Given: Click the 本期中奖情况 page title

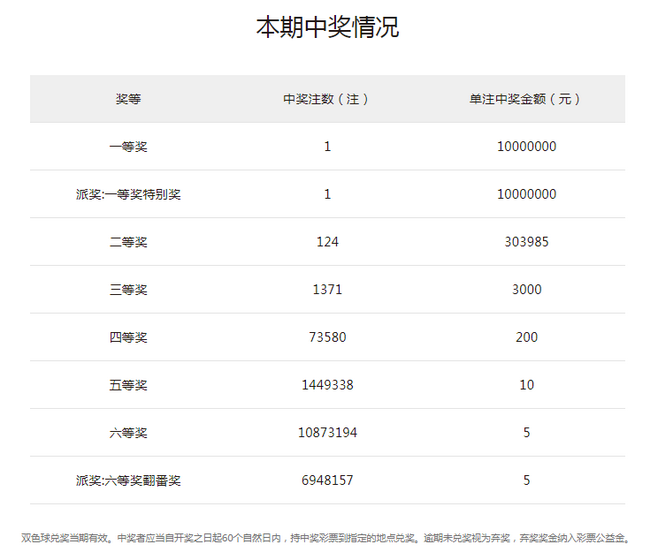Looking at the screenshot, I should click(327, 27).
